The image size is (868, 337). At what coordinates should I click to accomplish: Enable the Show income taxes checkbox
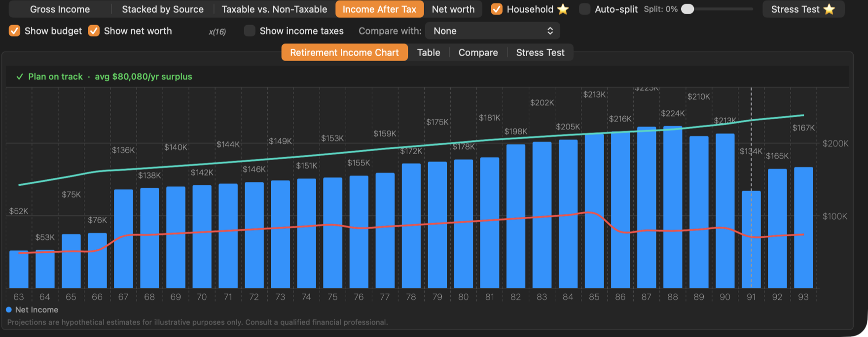pyautogui.click(x=250, y=31)
